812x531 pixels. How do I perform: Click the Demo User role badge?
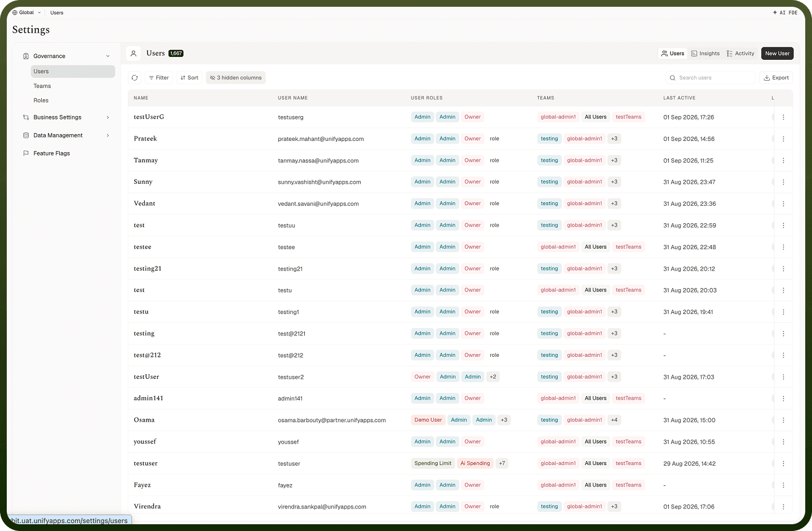coord(428,420)
